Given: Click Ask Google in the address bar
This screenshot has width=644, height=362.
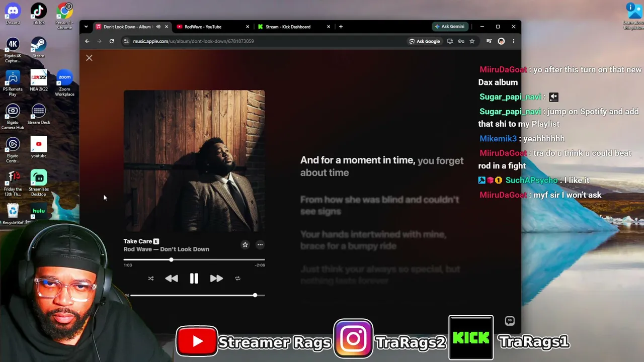Looking at the screenshot, I should [425, 41].
